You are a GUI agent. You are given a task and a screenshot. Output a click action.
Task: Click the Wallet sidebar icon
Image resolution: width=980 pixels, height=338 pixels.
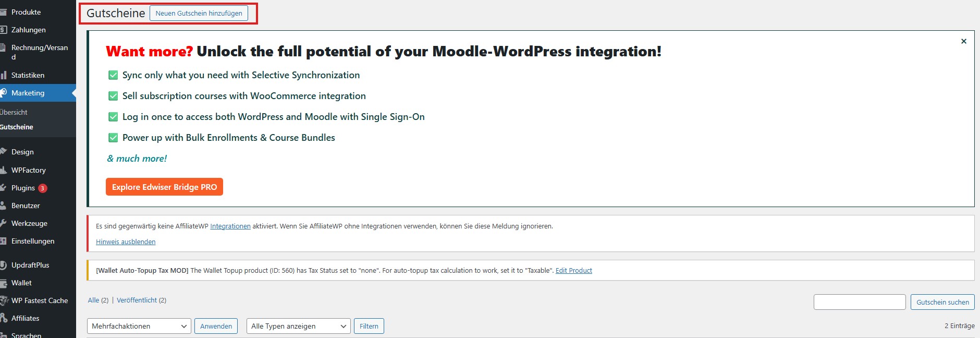click(3, 283)
